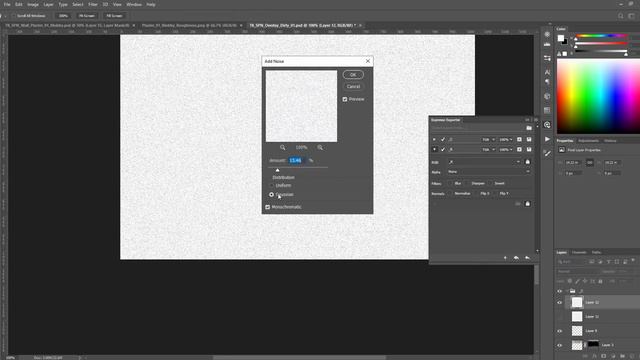Screen dimensions: 640x360
Task: Click the Fit Screen button
Action: pyautogui.click(x=87, y=16)
